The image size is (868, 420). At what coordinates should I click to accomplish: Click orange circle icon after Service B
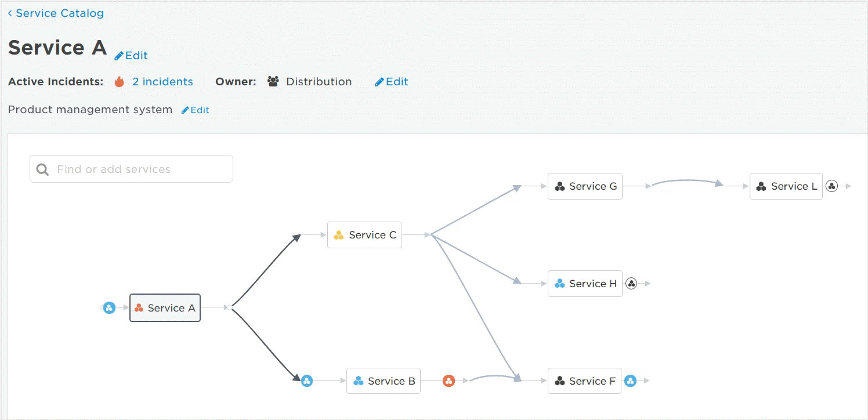pyautogui.click(x=449, y=381)
